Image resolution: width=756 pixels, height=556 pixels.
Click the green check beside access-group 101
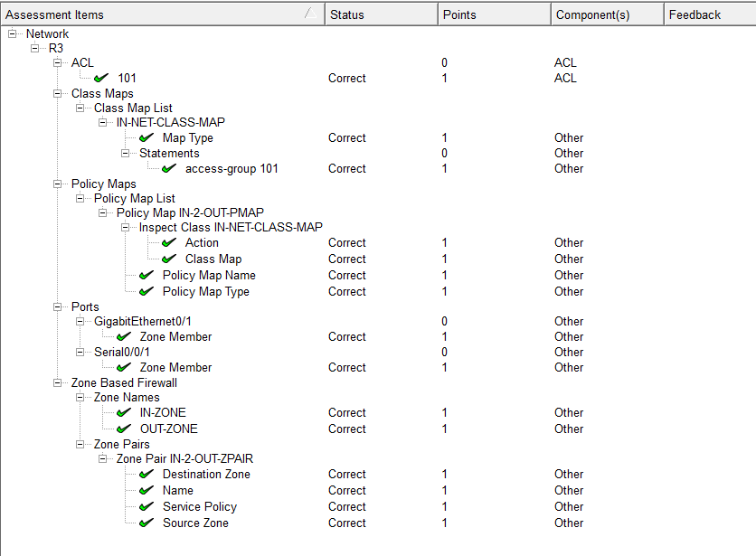coord(169,168)
